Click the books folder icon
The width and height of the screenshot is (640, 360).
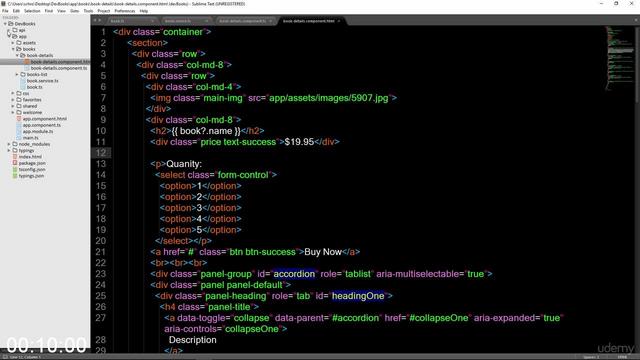tap(19, 49)
